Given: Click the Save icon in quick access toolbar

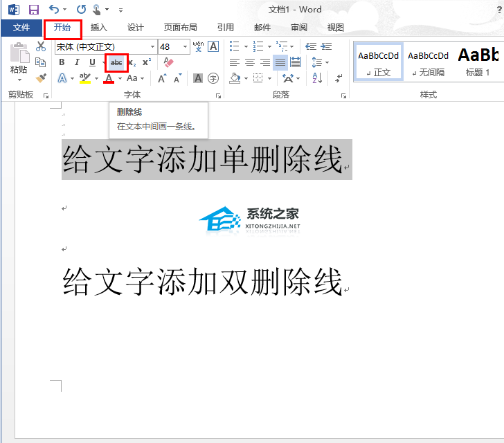Looking at the screenshot, I should pyautogui.click(x=34, y=10).
